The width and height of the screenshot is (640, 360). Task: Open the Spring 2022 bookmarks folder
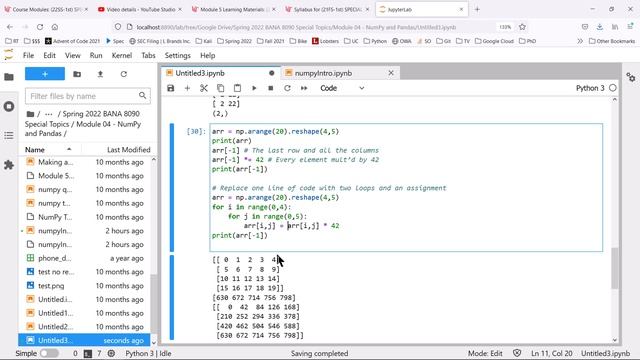(x=234, y=41)
